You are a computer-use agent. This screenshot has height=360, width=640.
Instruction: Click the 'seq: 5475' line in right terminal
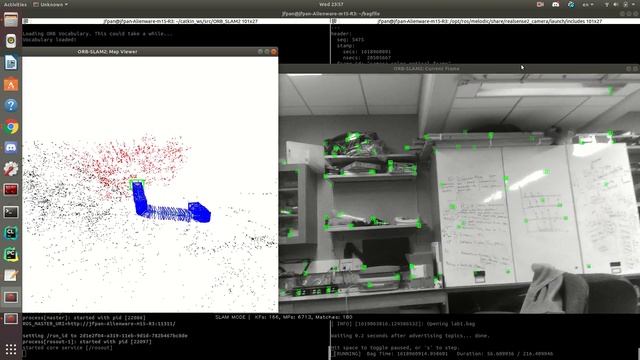(x=350, y=40)
